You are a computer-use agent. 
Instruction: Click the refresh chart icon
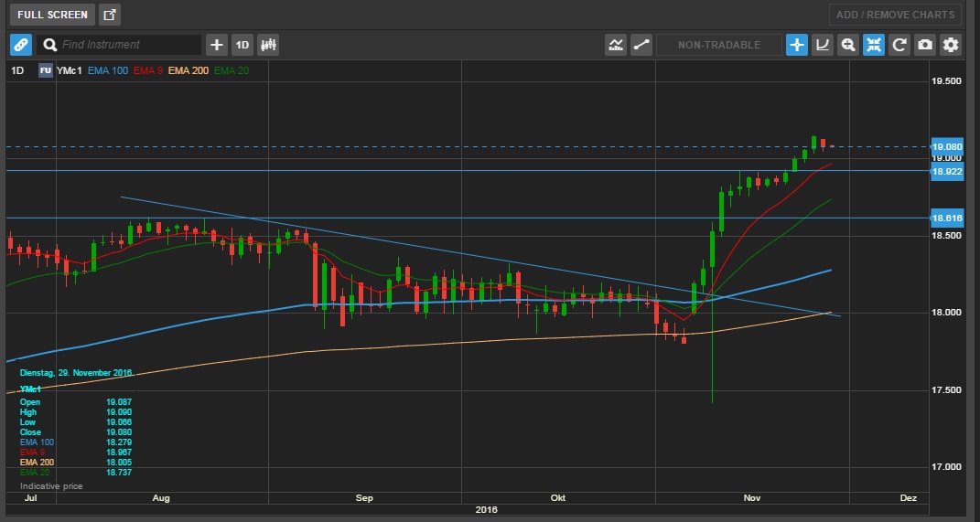899,45
